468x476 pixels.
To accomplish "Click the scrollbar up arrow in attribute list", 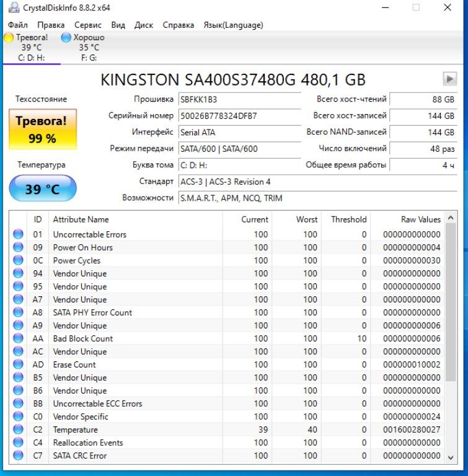I will point(451,218).
